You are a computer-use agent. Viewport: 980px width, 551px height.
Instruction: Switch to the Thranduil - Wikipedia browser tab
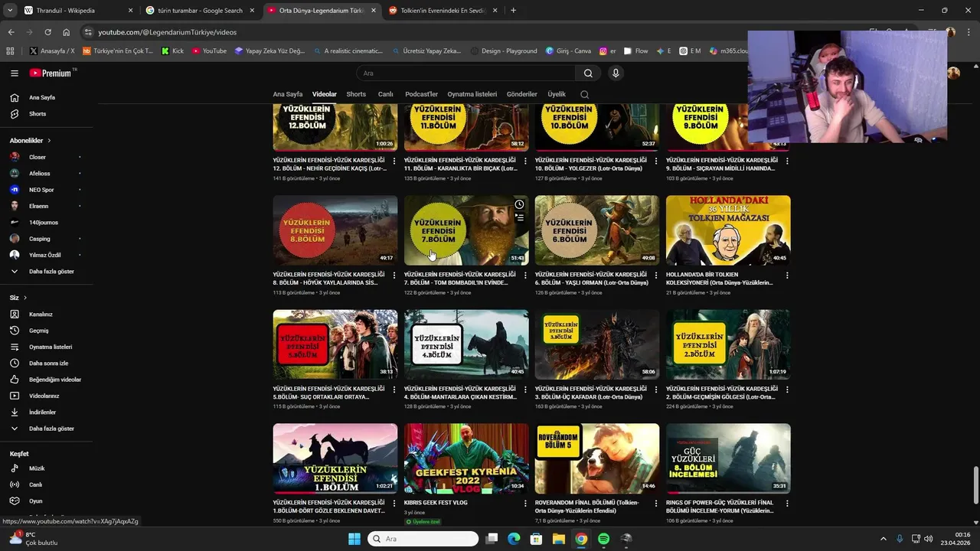[x=77, y=11]
